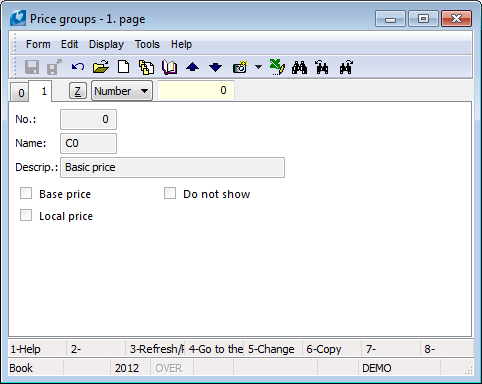Click the 8- function key button

point(447,349)
